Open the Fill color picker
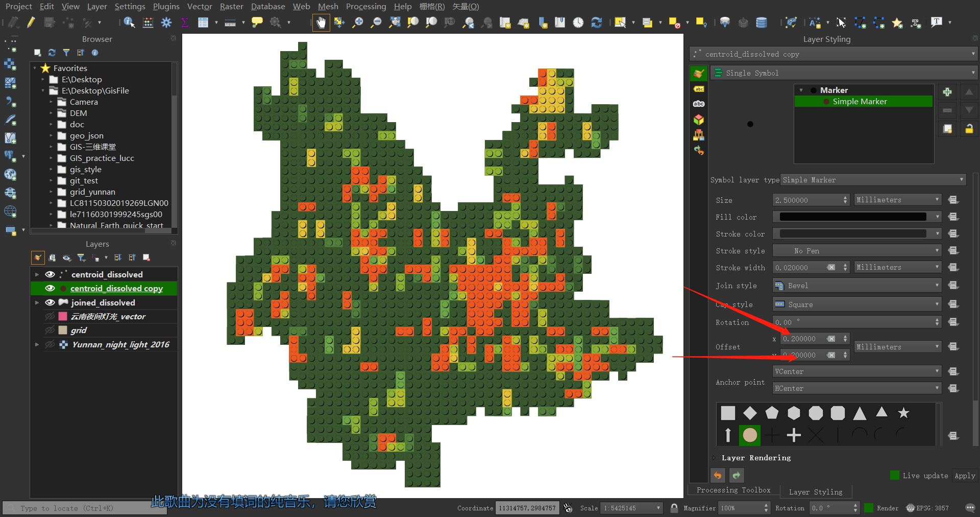 pos(856,217)
